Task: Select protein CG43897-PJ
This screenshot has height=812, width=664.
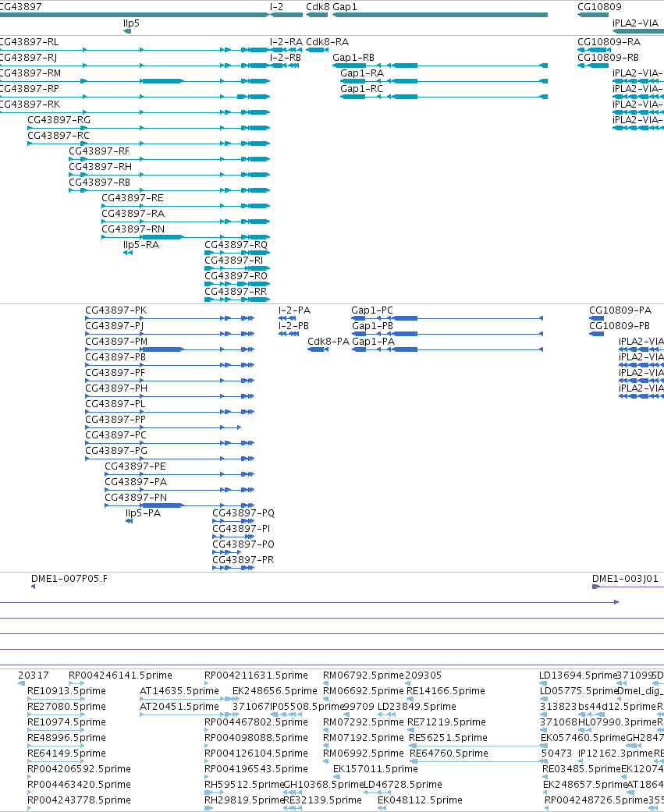Action: pos(169,334)
